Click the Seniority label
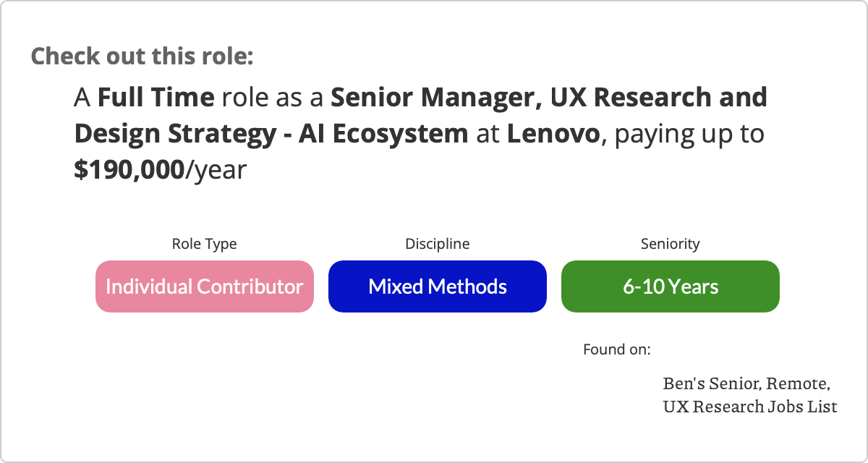Image resolution: width=868 pixels, height=463 pixels. click(670, 244)
